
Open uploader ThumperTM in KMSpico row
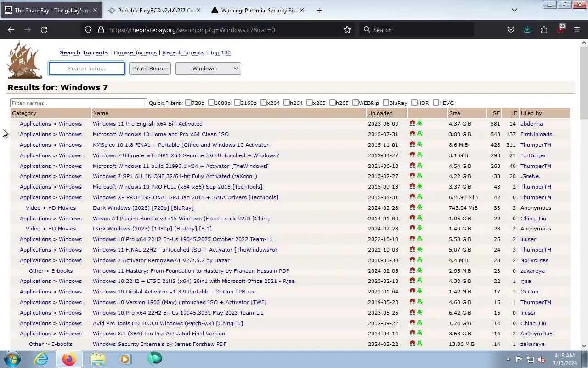coord(536,144)
